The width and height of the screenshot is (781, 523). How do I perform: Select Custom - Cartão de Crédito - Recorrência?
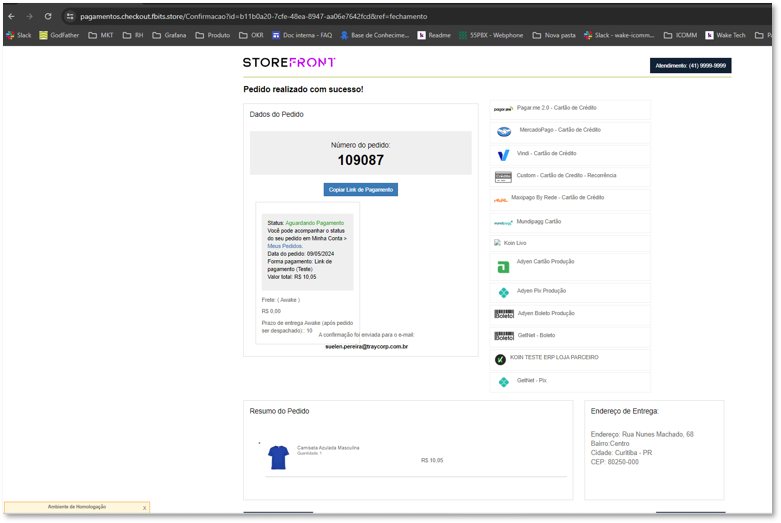tap(570, 177)
